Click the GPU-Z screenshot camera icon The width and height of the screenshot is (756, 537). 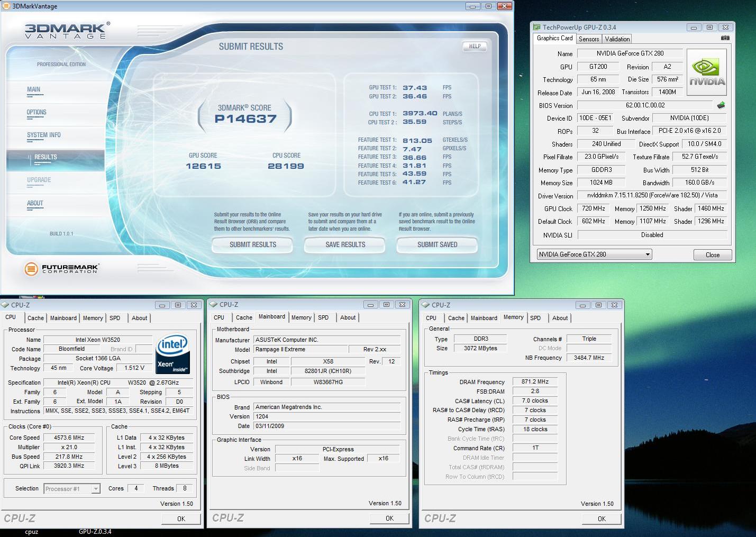[x=725, y=38]
